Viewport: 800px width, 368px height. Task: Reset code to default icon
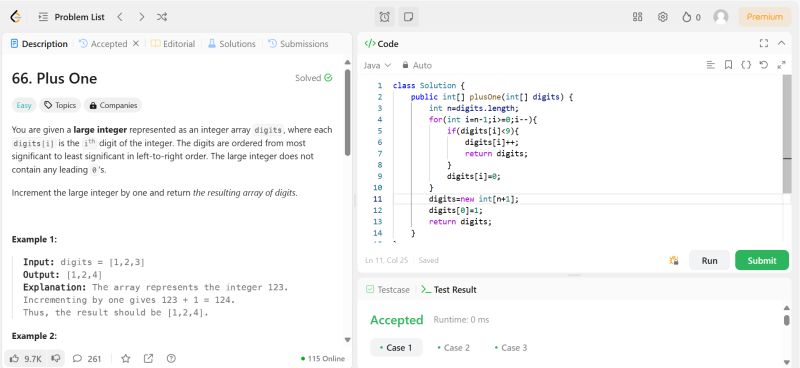click(764, 65)
